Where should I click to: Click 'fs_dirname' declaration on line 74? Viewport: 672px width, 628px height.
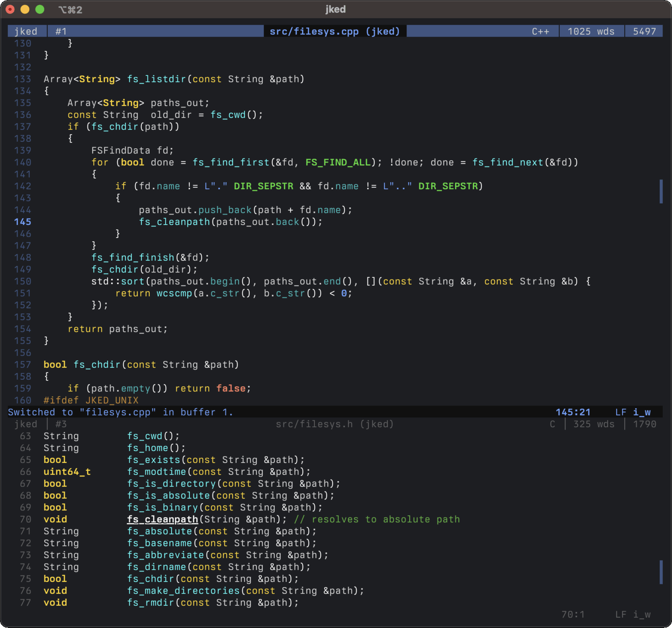click(x=157, y=567)
